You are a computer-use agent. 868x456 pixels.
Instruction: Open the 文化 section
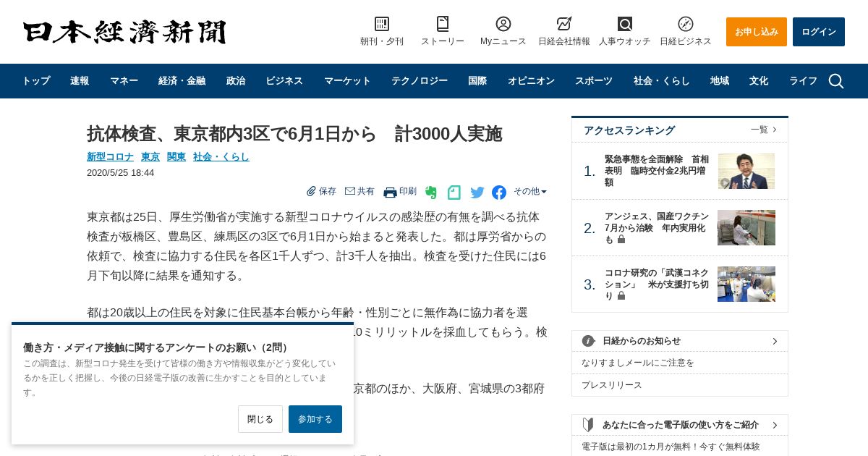(759, 81)
